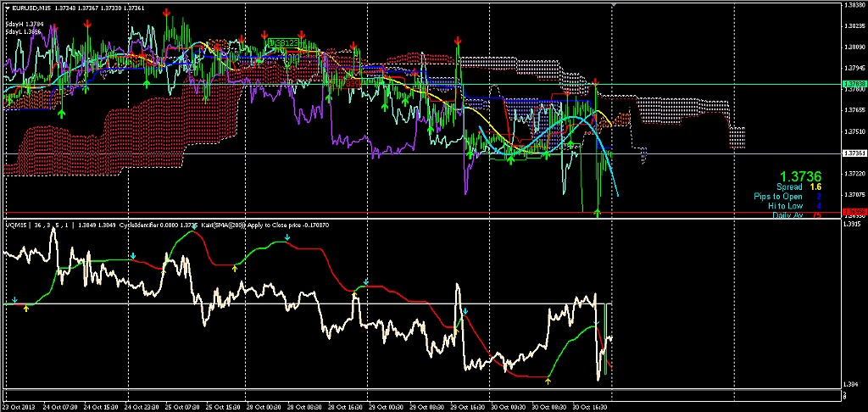Click the yellow 1.6 spread value
Viewport: 868px width, 412px height.
[x=816, y=187]
